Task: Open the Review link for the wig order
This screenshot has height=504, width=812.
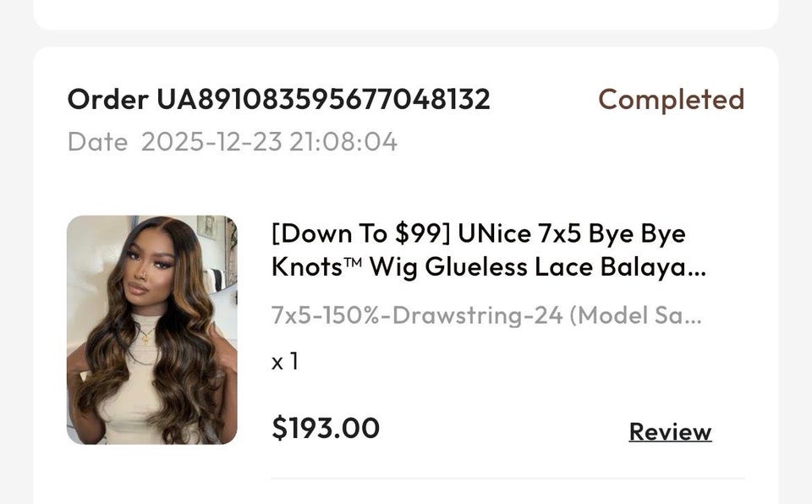Action: pos(670,431)
